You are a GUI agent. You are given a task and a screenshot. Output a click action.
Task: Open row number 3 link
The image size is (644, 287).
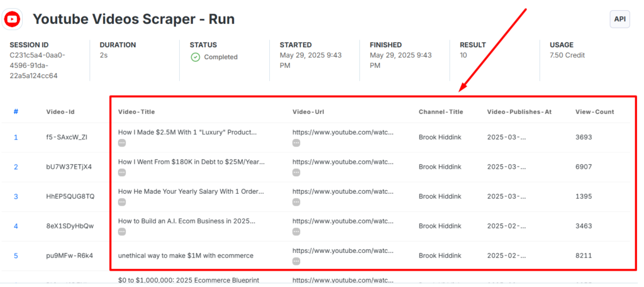(16, 196)
